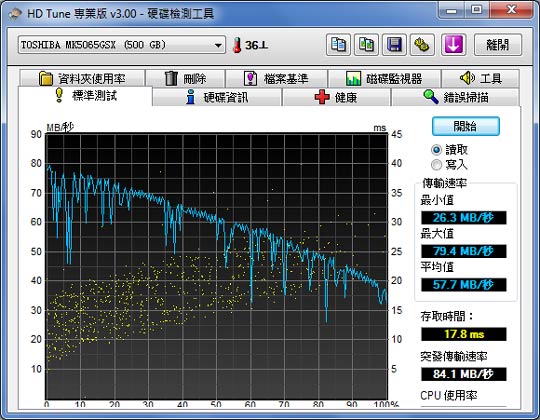Viewport: 540px width, 420px height.
Task: Open options with the wrench icon
Action: (x=422, y=45)
